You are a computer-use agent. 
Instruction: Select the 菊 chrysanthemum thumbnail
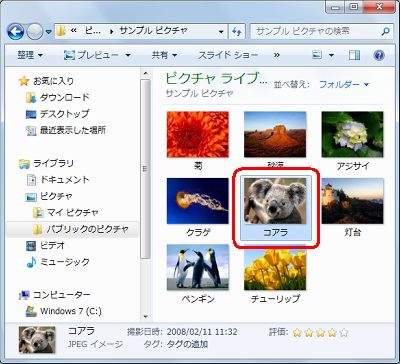(x=198, y=134)
